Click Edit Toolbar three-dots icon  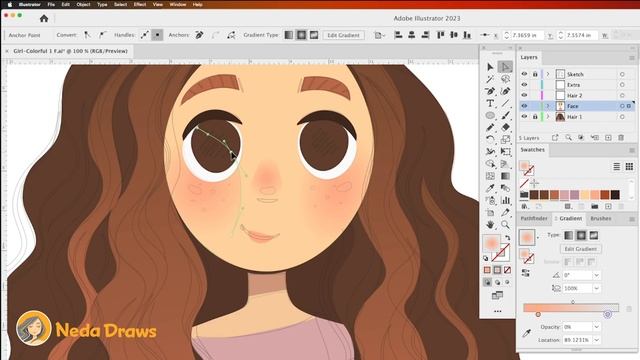(x=498, y=311)
